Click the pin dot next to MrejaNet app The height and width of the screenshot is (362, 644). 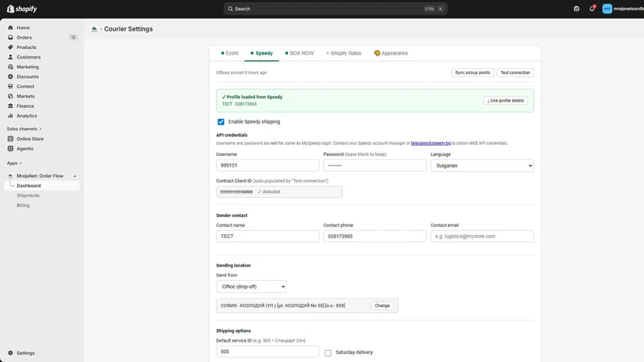click(x=75, y=176)
